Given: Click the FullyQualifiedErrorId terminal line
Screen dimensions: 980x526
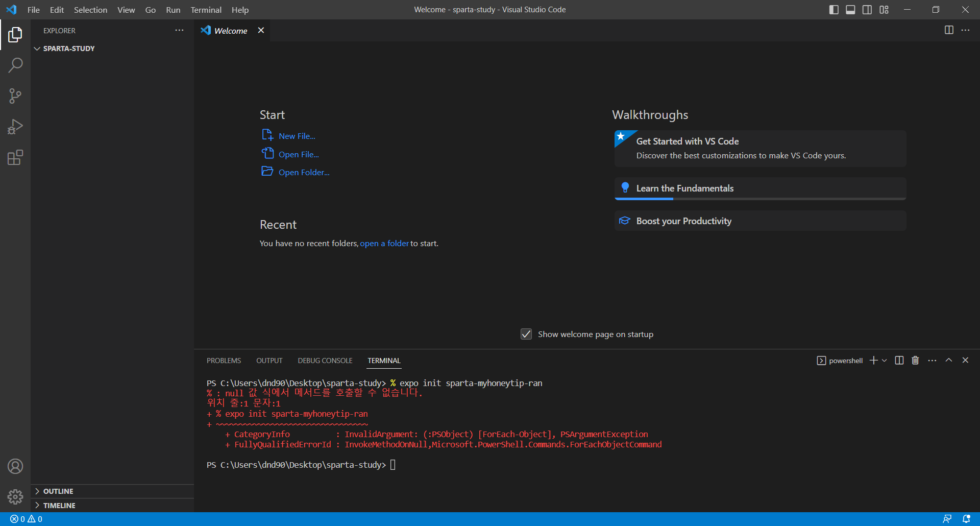Looking at the screenshot, I should (x=443, y=444).
